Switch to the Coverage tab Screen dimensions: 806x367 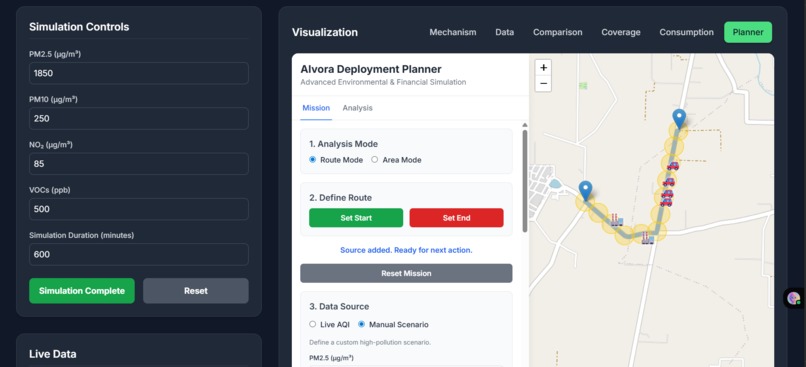[621, 32]
